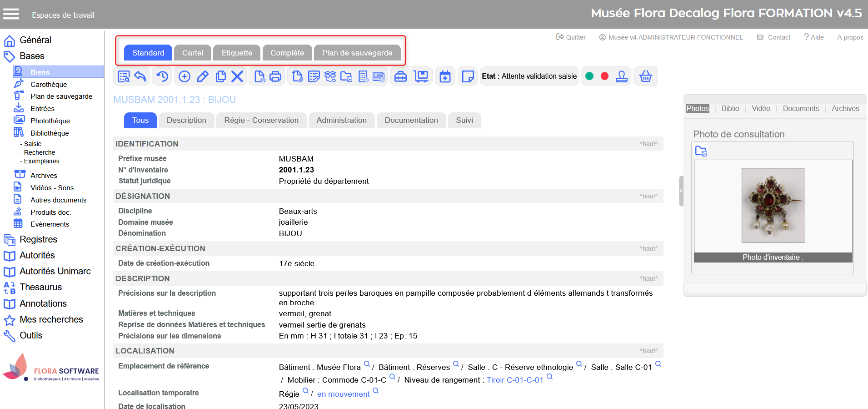Add record to basket icon
868x409 pixels.
[645, 76]
